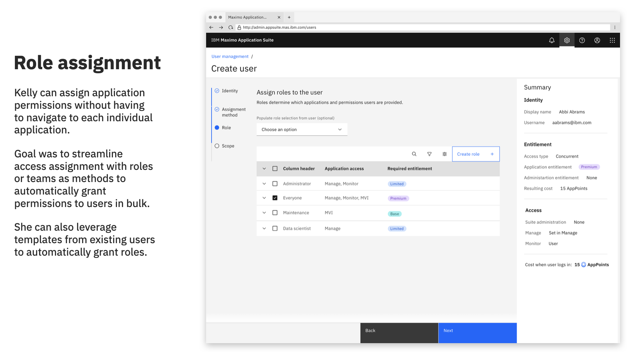Toggle the select-all checkbox in header row
Screen dimensions: 644x358
275,169
